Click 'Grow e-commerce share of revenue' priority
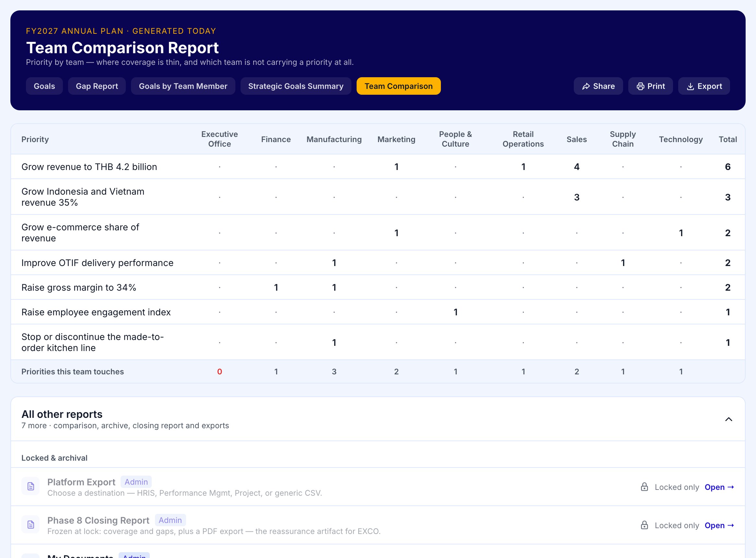The image size is (756, 558). 80,233
